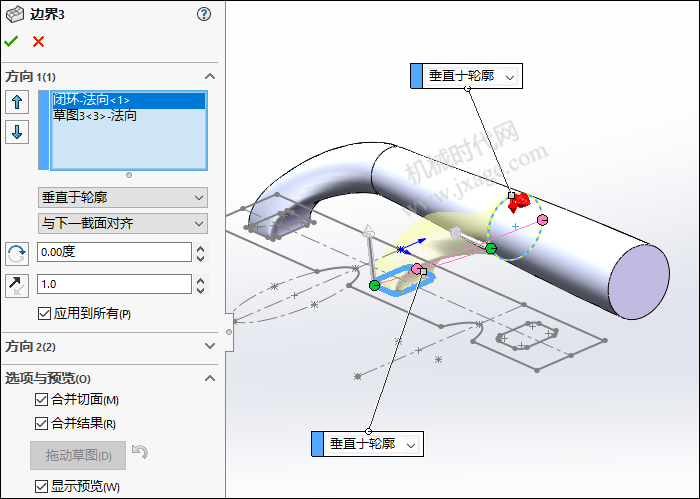Viewport: 700px width, 499px height.
Task: Move the selected profile up in list
Action: pyautogui.click(x=17, y=102)
